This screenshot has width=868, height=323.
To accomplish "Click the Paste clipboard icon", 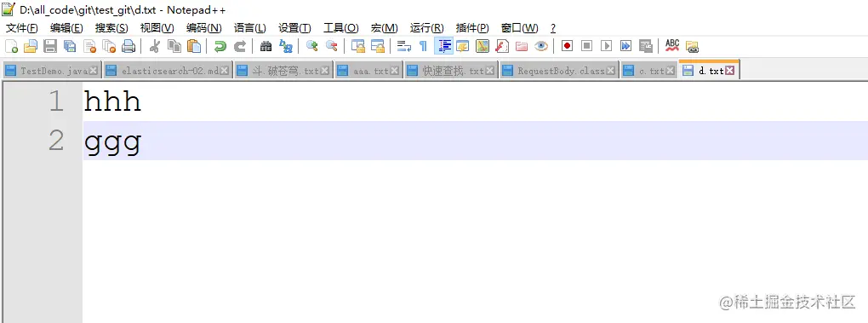I will (x=194, y=46).
